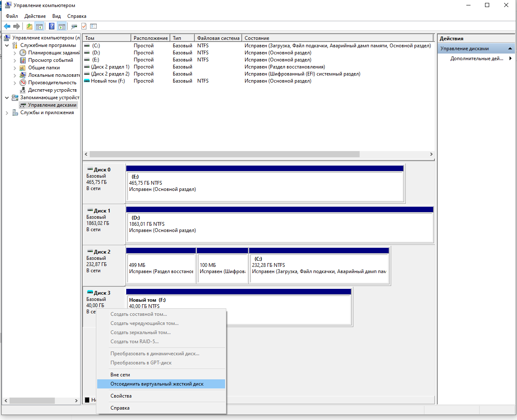
Task: Expand the Общие папки node
Action: [15, 68]
